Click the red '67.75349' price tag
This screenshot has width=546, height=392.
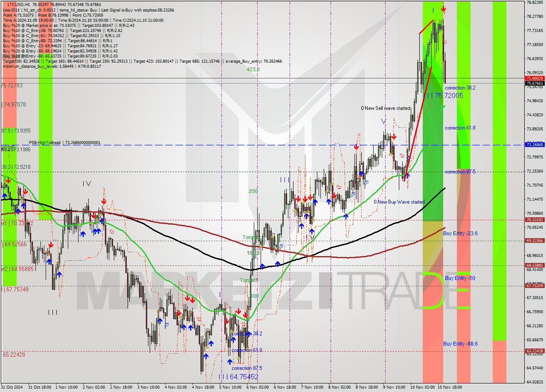[x=535, y=286]
